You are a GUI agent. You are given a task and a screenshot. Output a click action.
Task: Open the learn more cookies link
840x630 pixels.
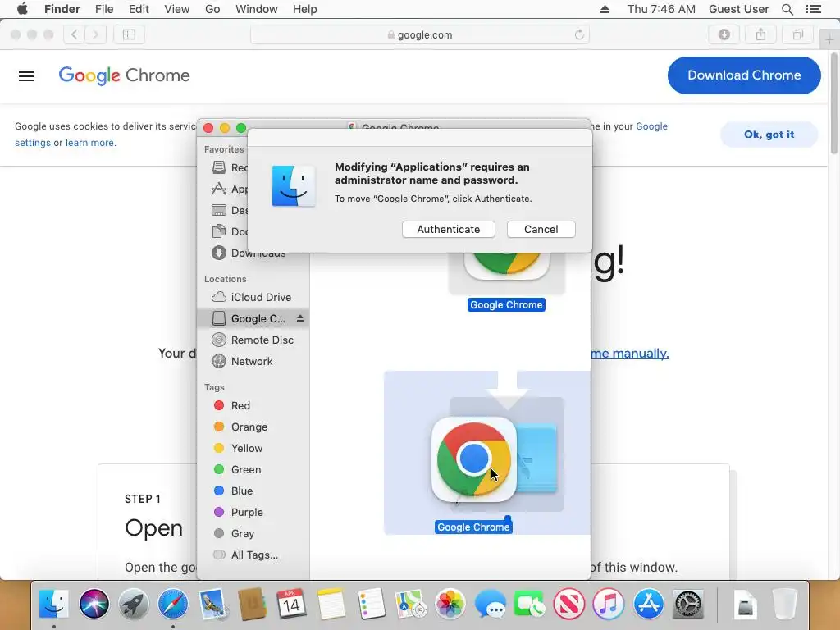tap(89, 143)
